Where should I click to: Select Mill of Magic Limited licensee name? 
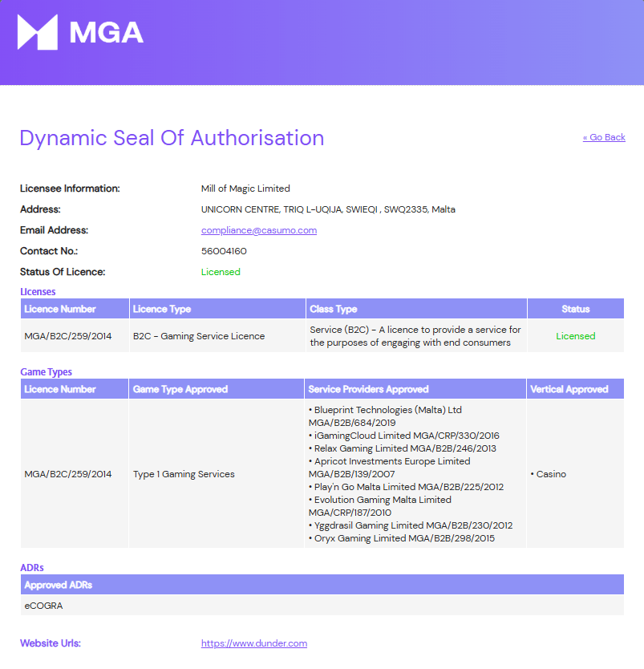[245, 189]
